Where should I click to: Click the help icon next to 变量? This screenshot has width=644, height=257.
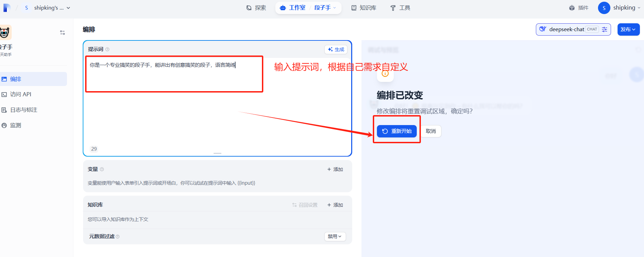(x=102, y=169)
